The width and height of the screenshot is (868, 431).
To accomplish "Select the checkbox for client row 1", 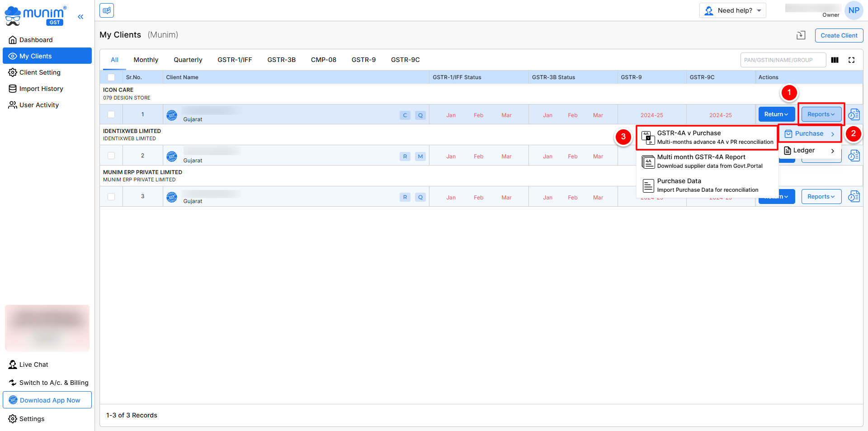I will click(x=111, y=115).
